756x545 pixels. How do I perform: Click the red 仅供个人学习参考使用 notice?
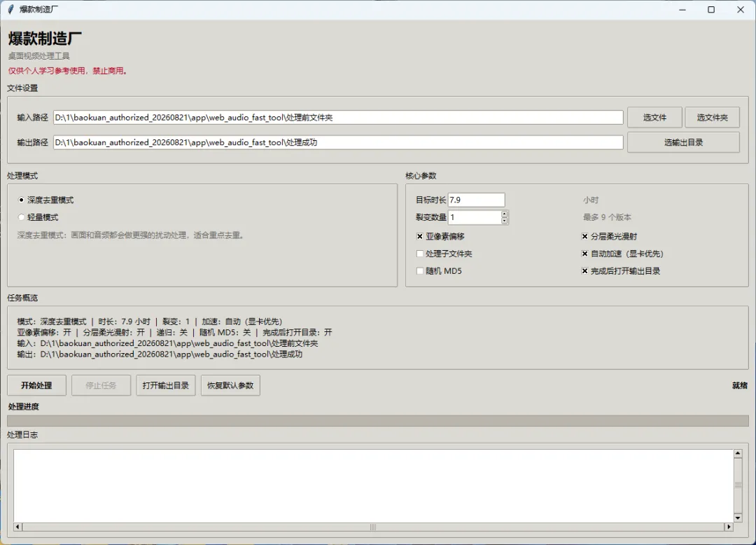67,71
